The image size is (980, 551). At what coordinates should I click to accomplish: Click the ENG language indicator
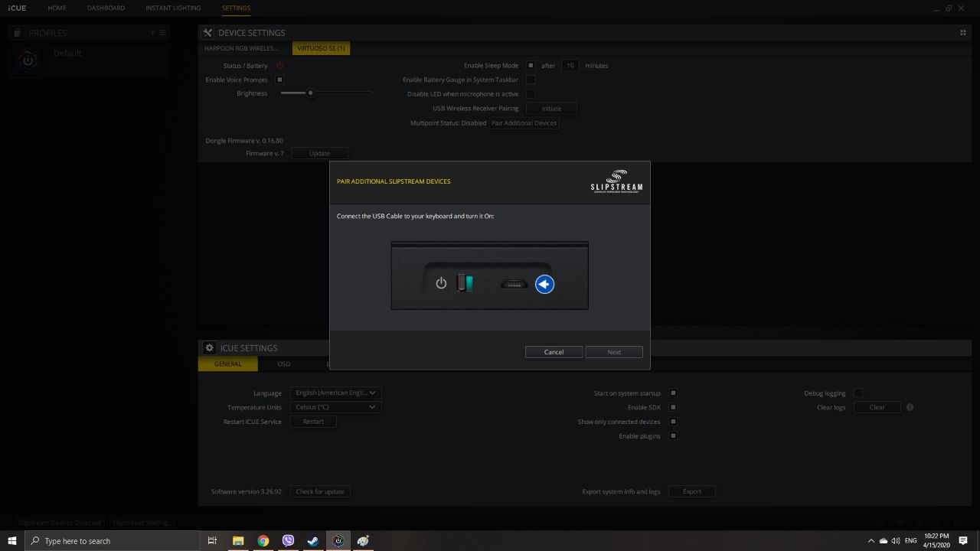pyautogui.click(x=910, y=541)
